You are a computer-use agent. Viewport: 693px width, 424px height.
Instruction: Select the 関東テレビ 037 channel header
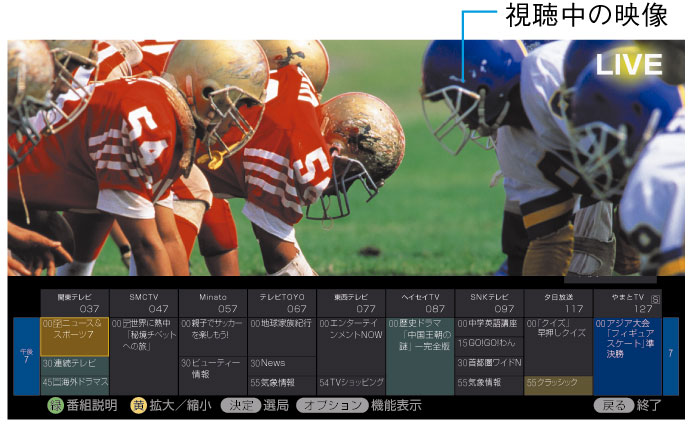click(x=74, y=303)
